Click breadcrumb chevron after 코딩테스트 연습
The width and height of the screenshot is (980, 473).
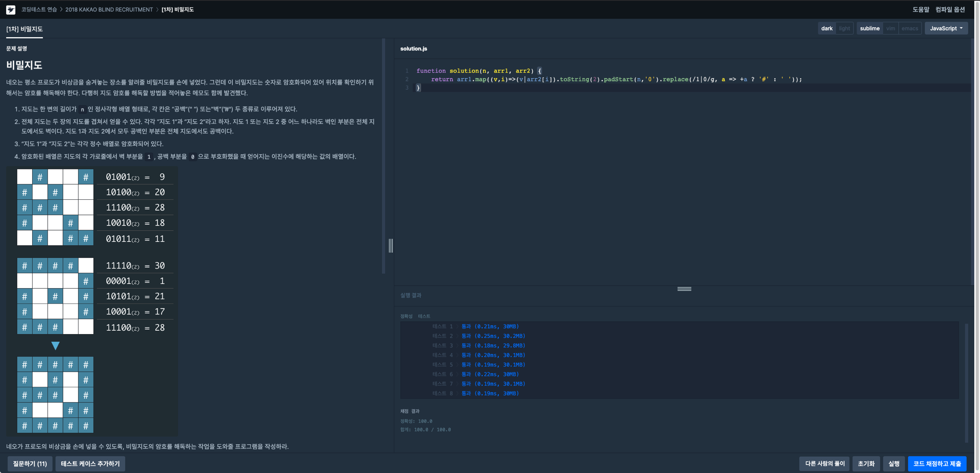point(61,10)
